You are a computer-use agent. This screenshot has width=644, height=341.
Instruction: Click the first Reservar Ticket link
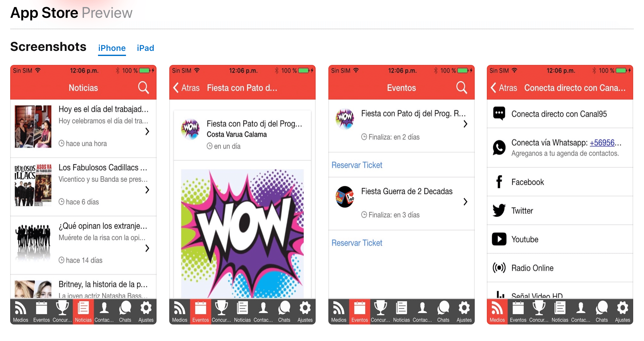pos(357,165)
